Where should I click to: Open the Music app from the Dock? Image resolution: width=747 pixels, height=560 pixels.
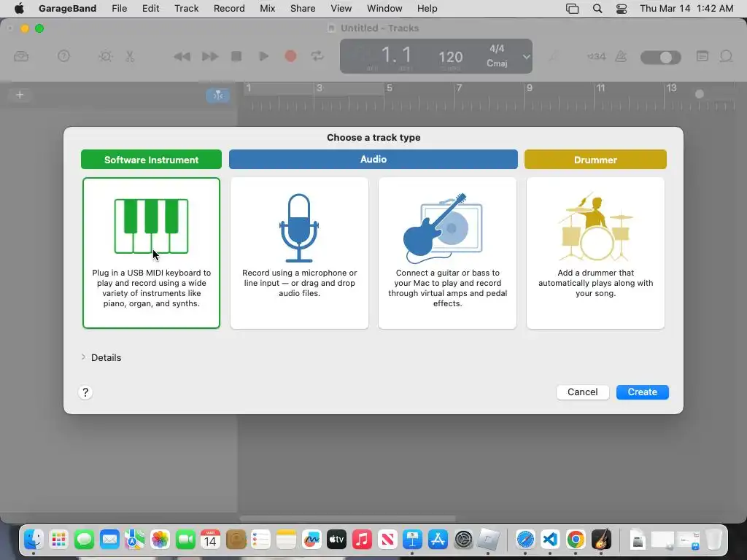(x=362, y=540)
